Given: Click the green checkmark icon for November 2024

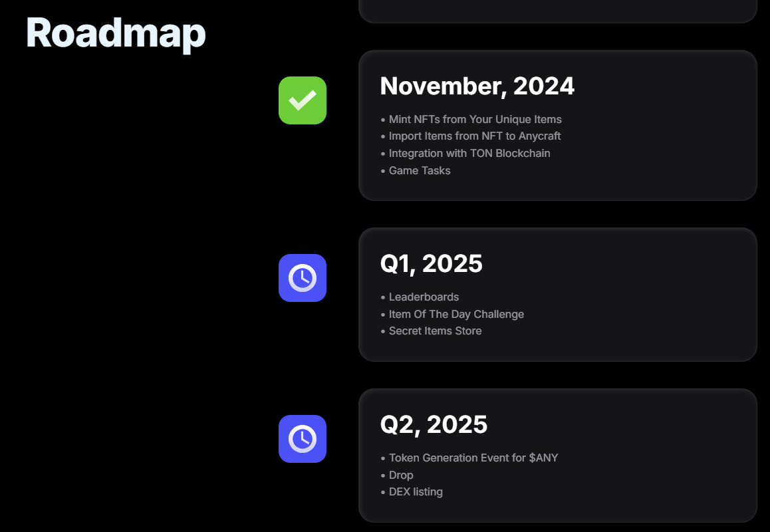Looking at the screenshot, I should 303,100.
